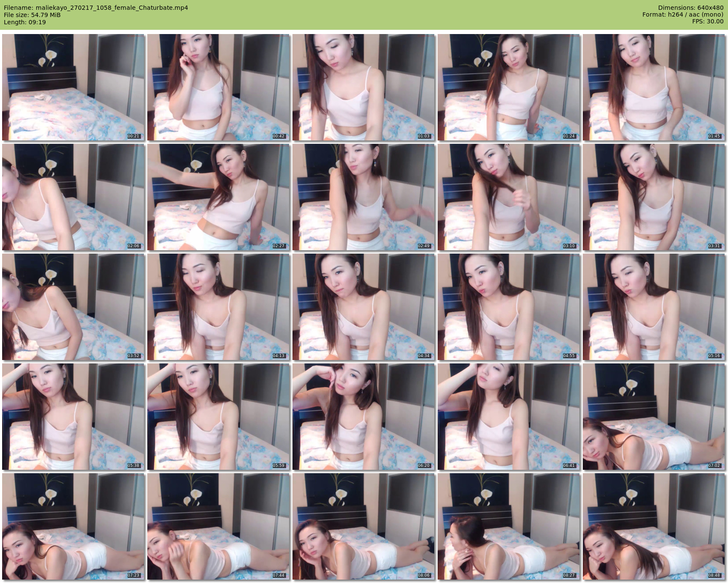Open the thumbnail marked 07:44
The height and width of the screenshot is (583, 728).
coord(218,526)
